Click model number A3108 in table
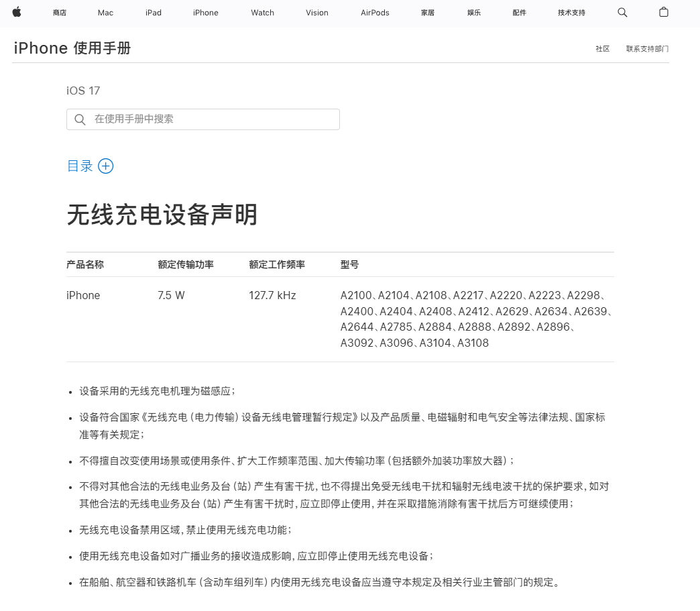The height and width of the screenshot is (611, 700). click(x=473, y=343)
